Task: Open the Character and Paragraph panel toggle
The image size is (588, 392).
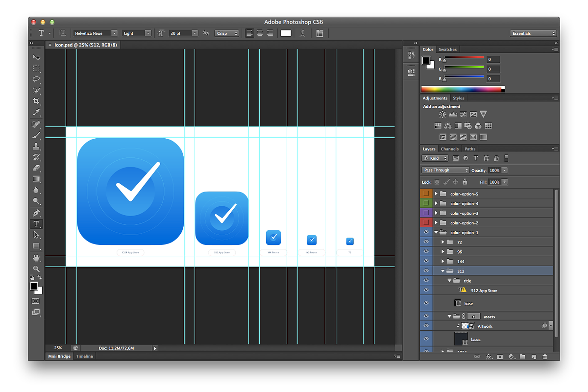Action: (320, 33)
